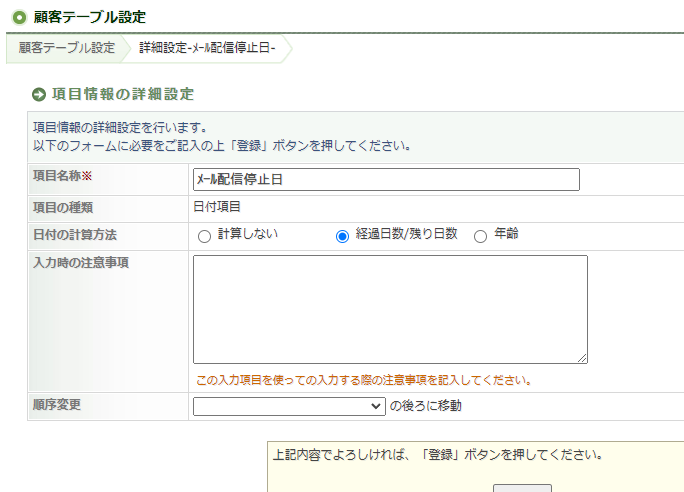Click the resize handle of the notes textarea
684x492 pixels.
[x=581, y=357]
